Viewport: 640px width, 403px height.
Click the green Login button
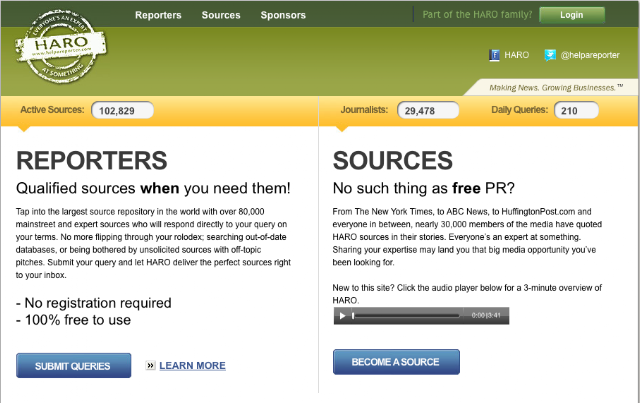pyautogui.click(x=572, y=15)
